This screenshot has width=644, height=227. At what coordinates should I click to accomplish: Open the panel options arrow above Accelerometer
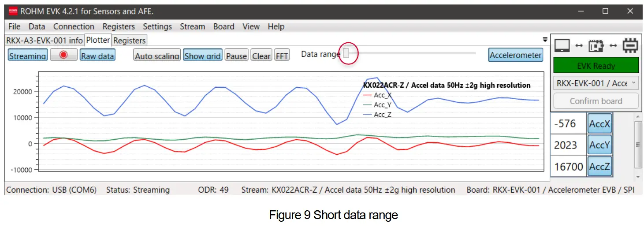[545, 39]
